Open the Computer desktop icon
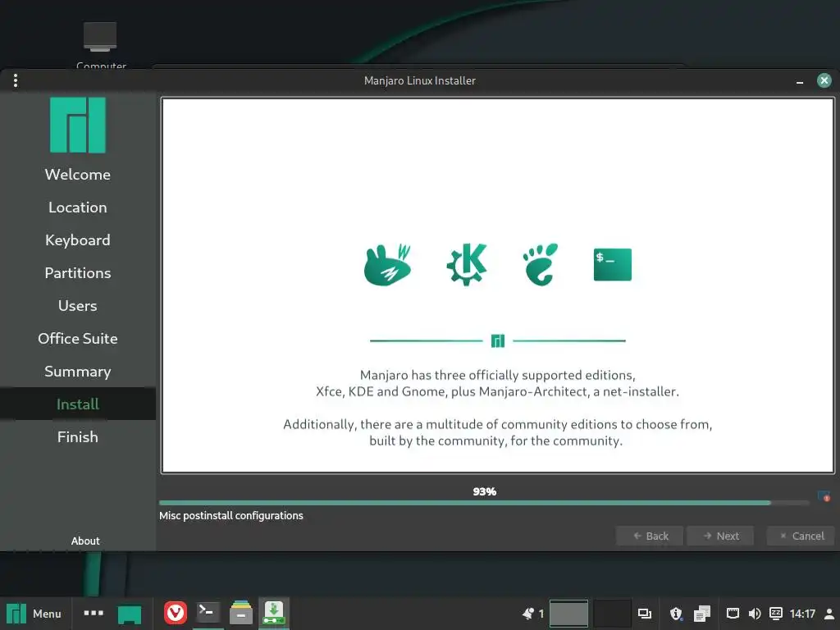Viewport: 840px width, 630px height. coord(100,46)
